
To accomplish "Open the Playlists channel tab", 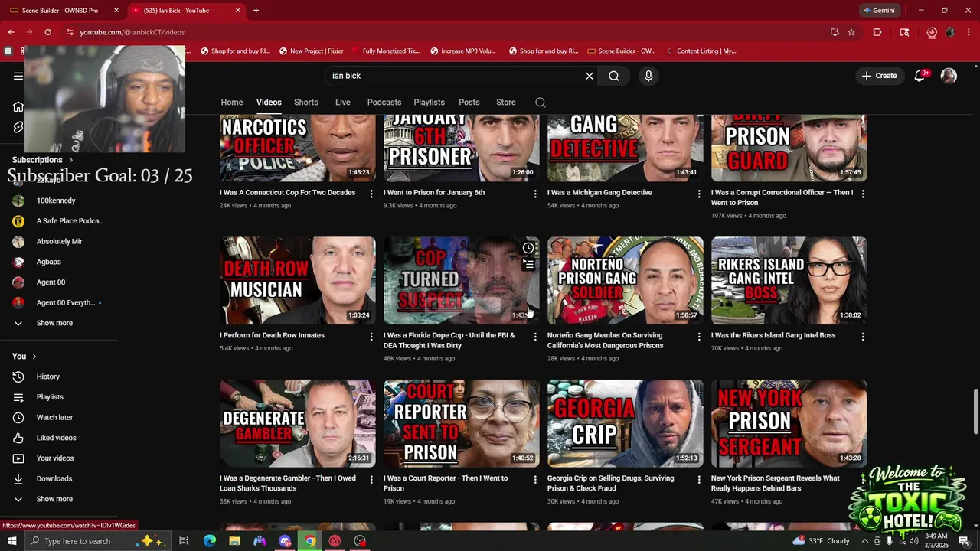I will click(430, 103).
